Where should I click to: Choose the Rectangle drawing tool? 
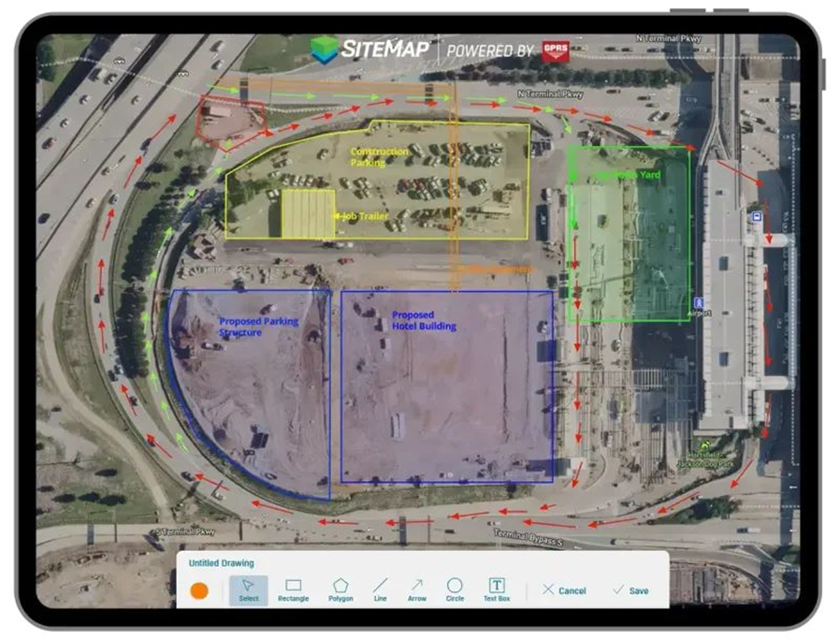pos(294,588)
